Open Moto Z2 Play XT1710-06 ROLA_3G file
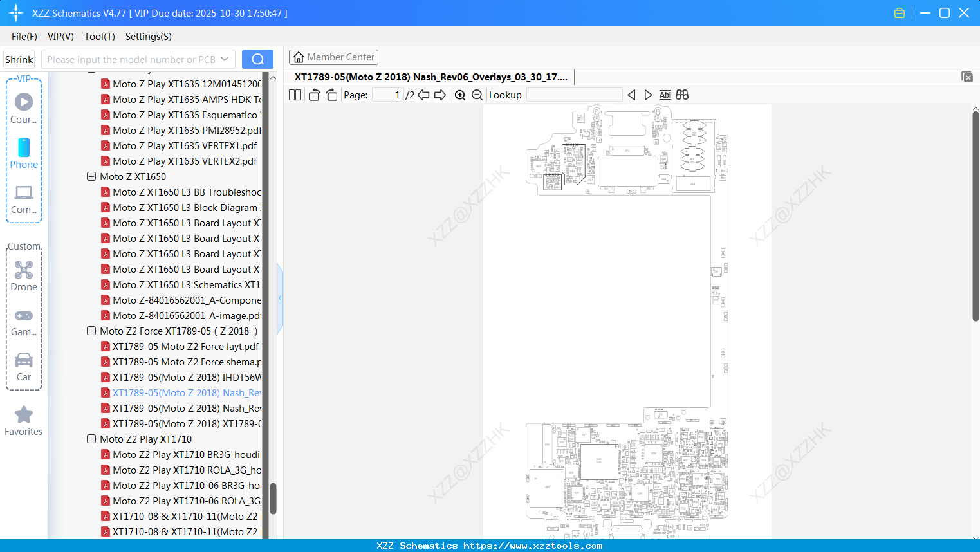The width and height of the screenshot is (980, 552). pyautogui.click(x=187, y=501)
